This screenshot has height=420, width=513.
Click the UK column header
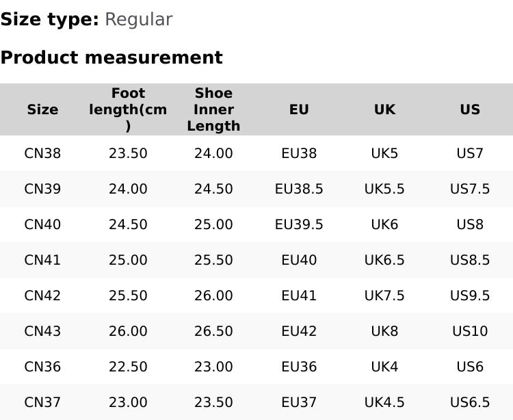tap(384, 109)
